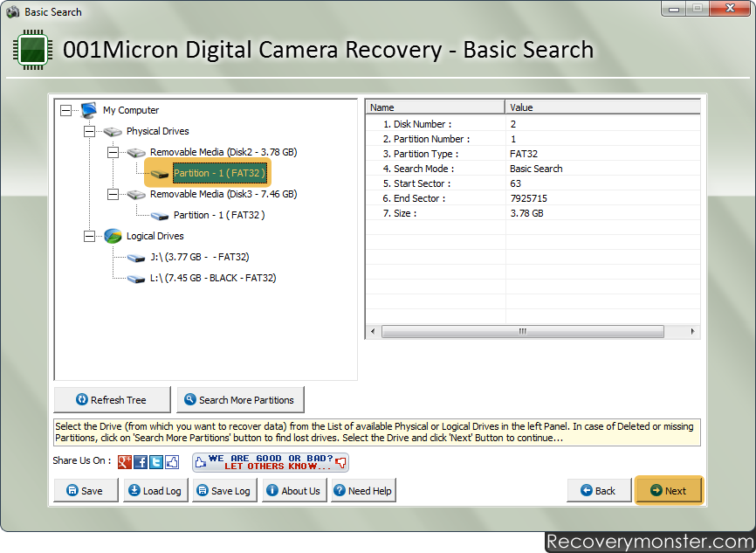Image resolution: width=756 pixels, height=553 pixels.
Task: Select the Physical Drives label
Action: click(157, 131)
